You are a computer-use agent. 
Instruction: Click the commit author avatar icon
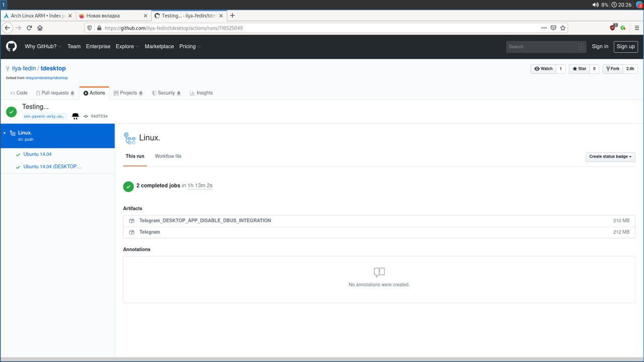[x=75, y=116]
